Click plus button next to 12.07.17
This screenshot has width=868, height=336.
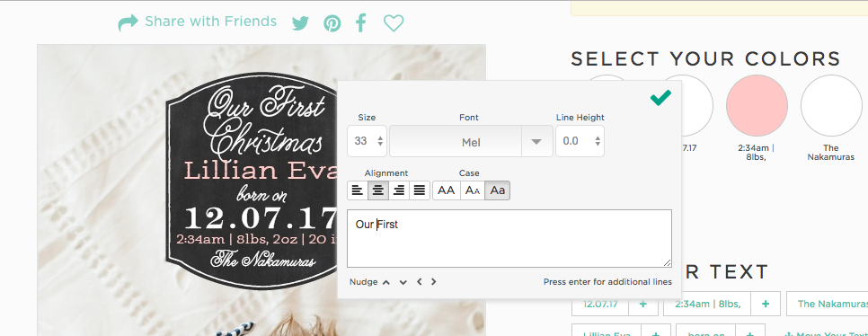[x=643, y=304]
